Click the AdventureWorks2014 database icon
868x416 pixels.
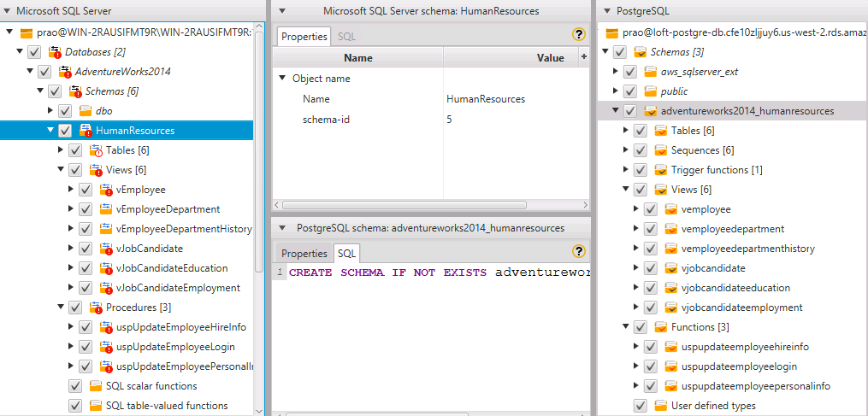(65, 72)
